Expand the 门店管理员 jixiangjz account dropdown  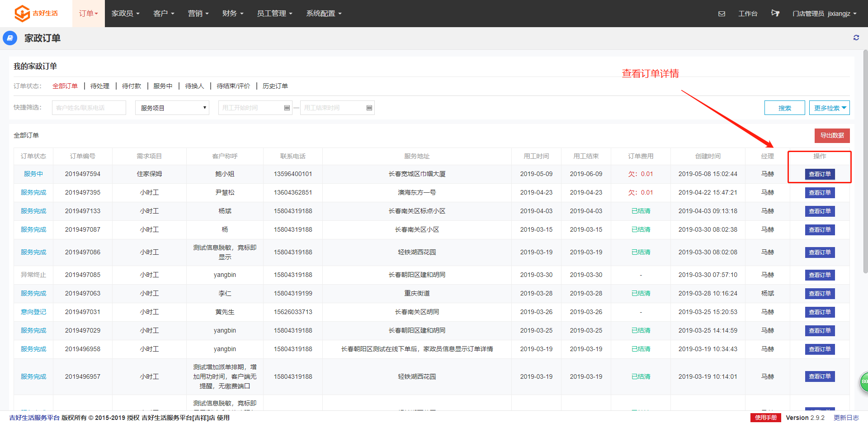pyautogui.click(x=824, y=14)
